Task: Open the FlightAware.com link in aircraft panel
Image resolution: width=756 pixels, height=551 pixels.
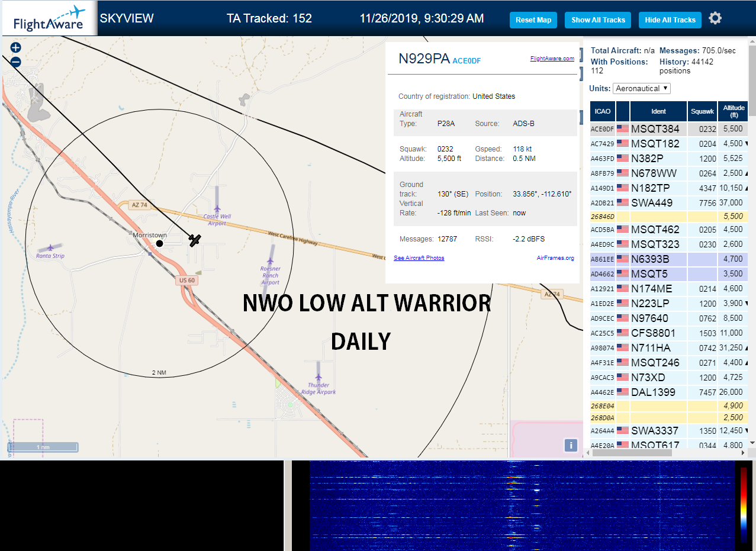Action: pyautogui.click(x=552, y=58)
